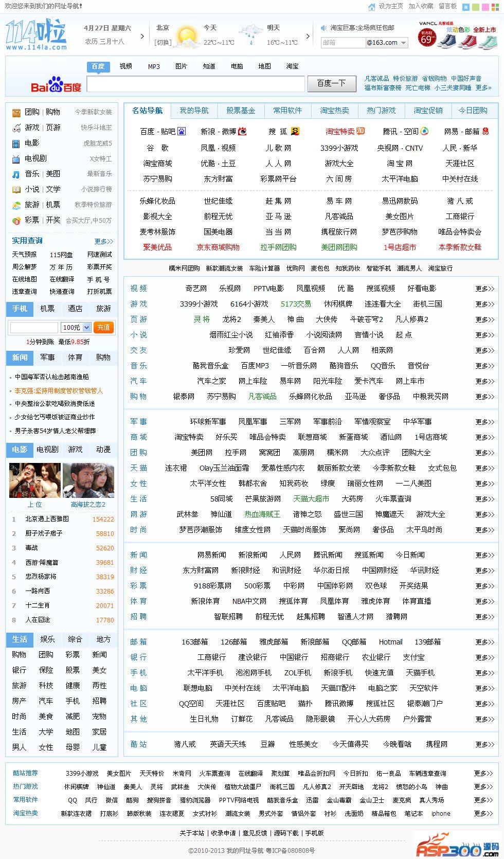The width and height of the screenshot is (504, 859).
Task: Open the 天气预报 utility link
Action: tap(24, 255)
